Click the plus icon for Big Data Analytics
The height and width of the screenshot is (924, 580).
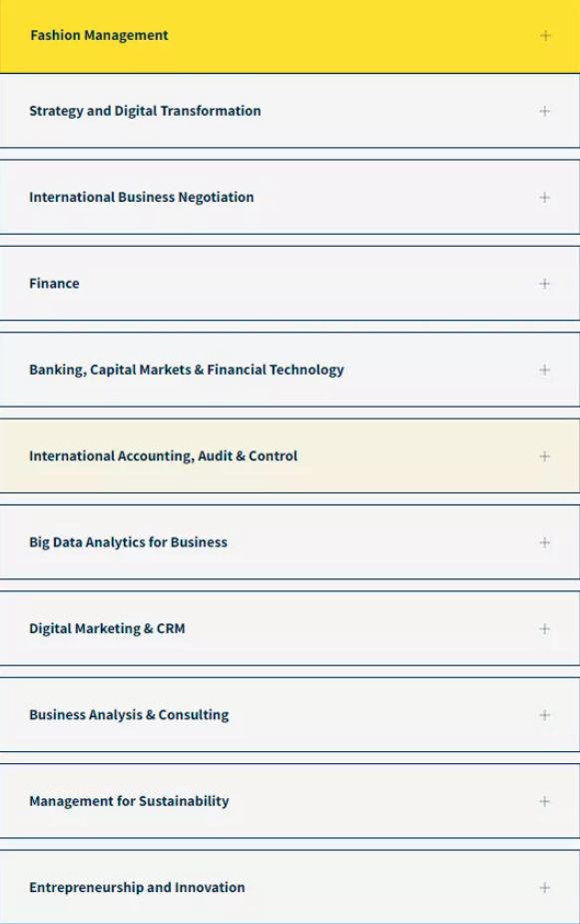point(545,542)
